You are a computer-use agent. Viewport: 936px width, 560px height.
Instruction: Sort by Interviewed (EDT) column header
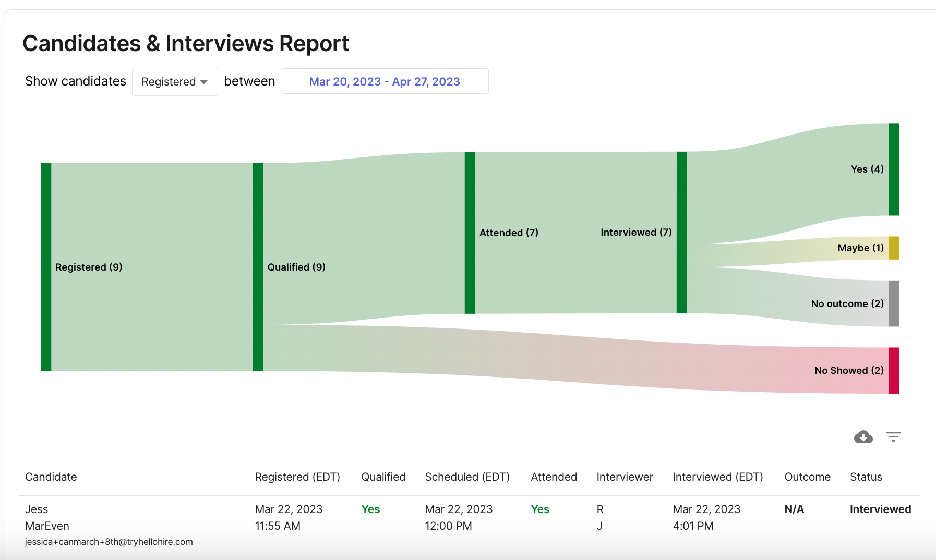coord(718,477)
